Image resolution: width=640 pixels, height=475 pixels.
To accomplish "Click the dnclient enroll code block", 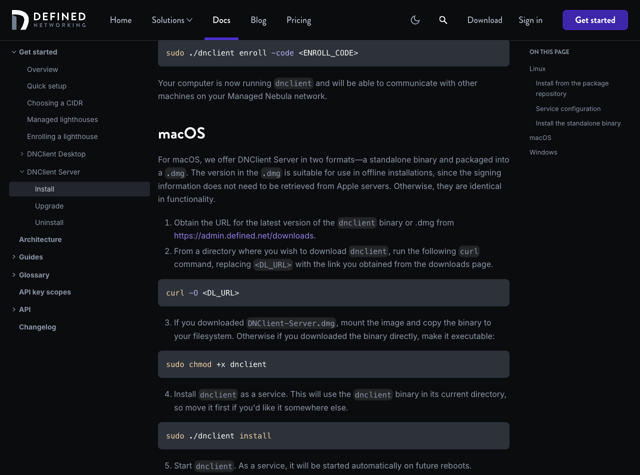I will [x=333, y=53].
